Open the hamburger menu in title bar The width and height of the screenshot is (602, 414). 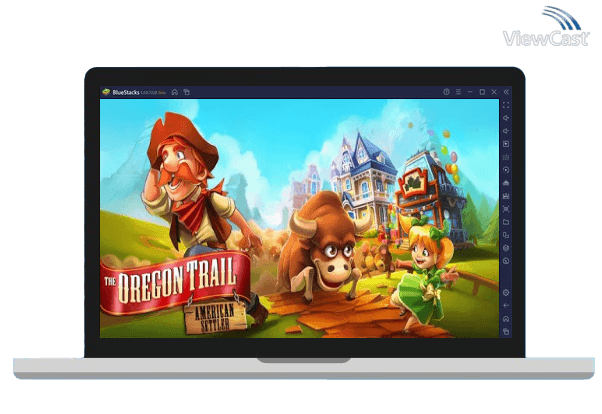(458, 92)
